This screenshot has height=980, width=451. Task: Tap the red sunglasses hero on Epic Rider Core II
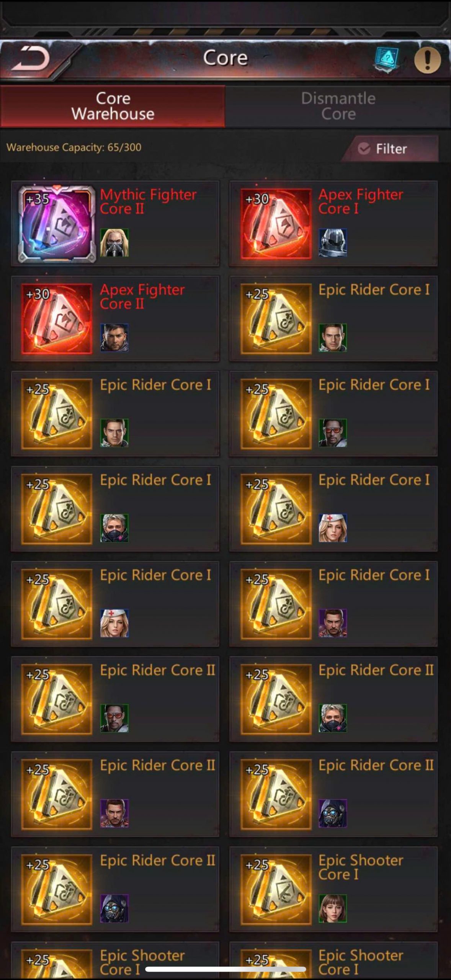pyautogui.click(x=114, y=718)
